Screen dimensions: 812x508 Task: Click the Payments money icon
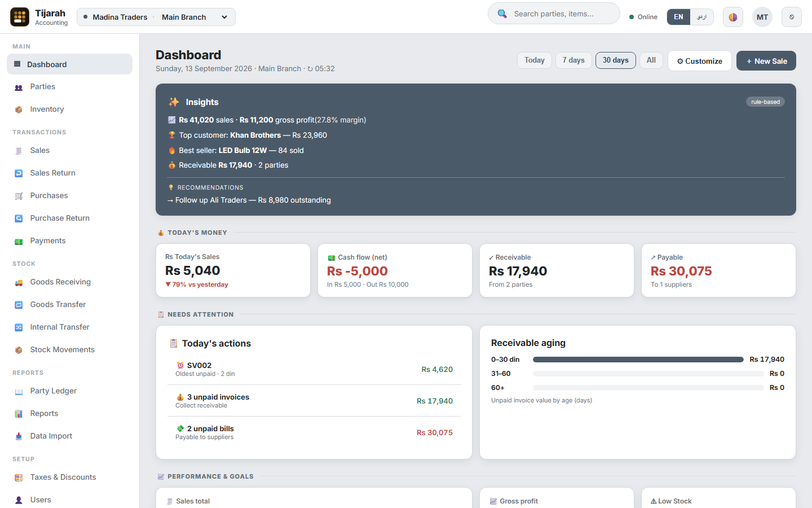click(x=19, y=241)
